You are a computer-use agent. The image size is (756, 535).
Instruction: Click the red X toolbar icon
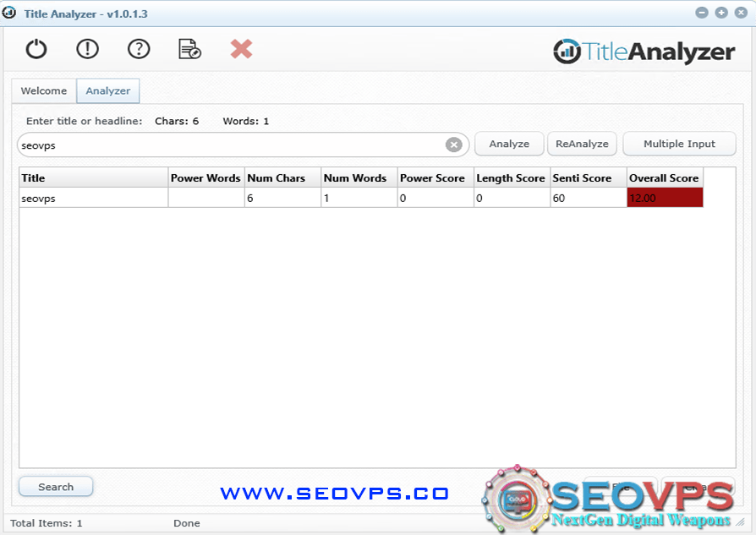pyautogui.click(x=241, y=49)
